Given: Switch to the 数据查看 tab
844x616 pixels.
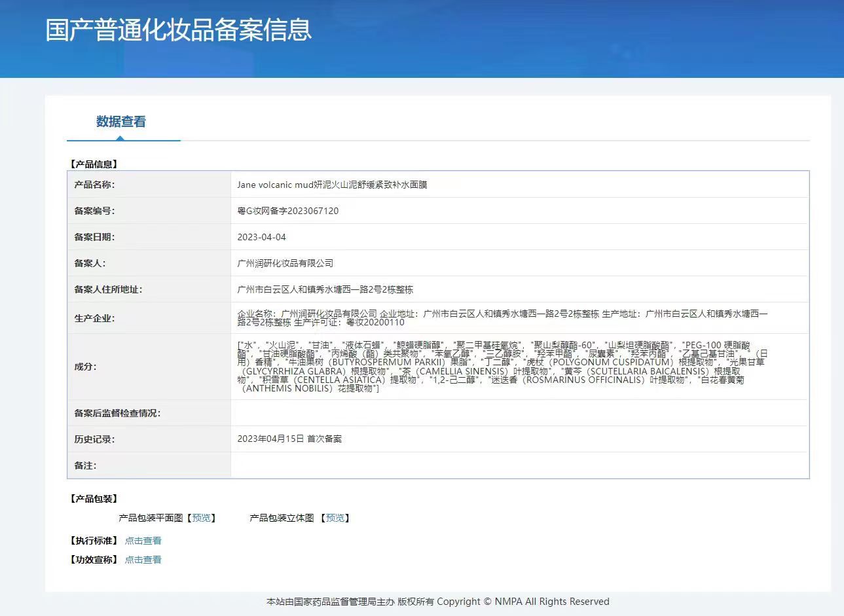Looking at the screenshot, I should (x=121, y=122).
